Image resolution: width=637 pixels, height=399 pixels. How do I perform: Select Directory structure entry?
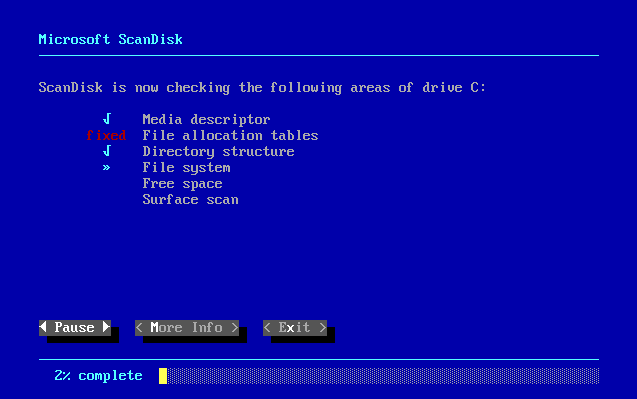click(x=219, y=152)
